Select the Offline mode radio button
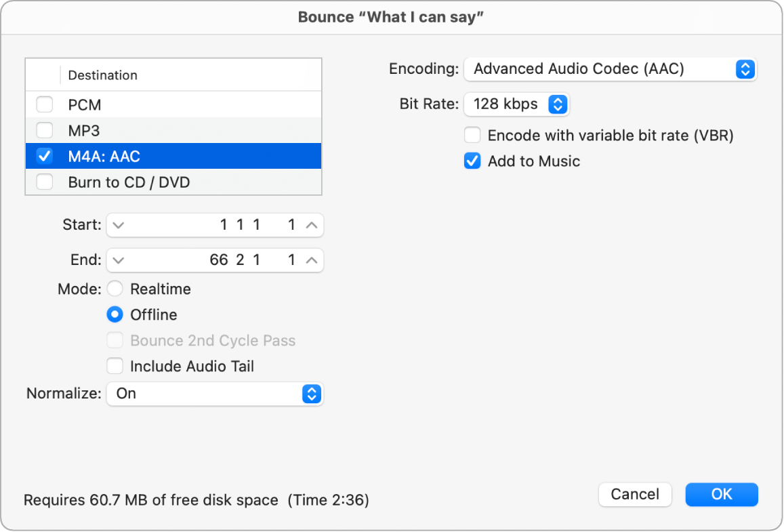Screen dimensions: 784x532 click(115, 314)
